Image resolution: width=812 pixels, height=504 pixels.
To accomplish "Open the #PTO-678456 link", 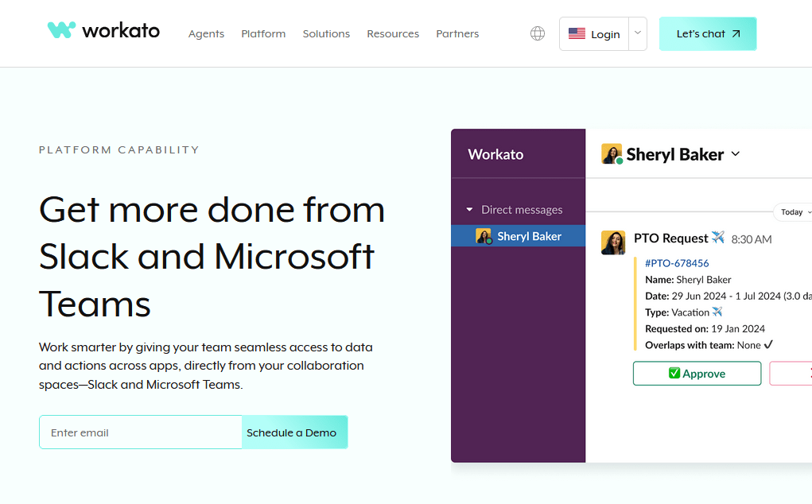I will tap(677, 263).
